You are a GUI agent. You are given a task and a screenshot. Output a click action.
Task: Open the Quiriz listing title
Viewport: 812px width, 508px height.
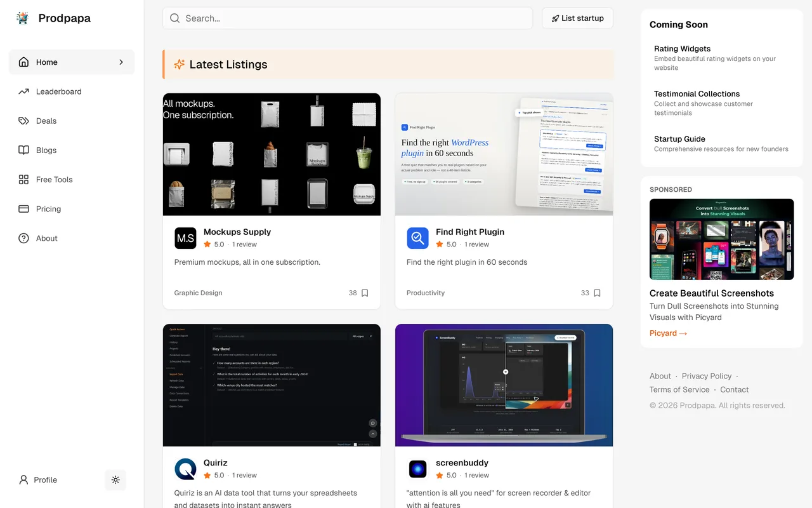pyautogui.click(x=216, y=463)
